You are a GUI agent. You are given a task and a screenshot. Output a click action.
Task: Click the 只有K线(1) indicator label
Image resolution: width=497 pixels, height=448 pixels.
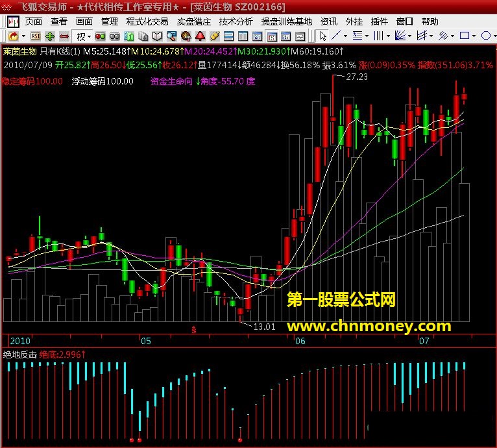point(60,51)
